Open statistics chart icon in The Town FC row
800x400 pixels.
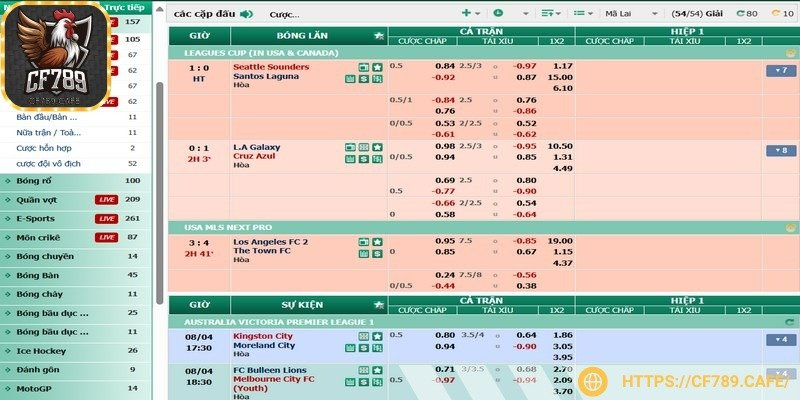tap(364, 254)
